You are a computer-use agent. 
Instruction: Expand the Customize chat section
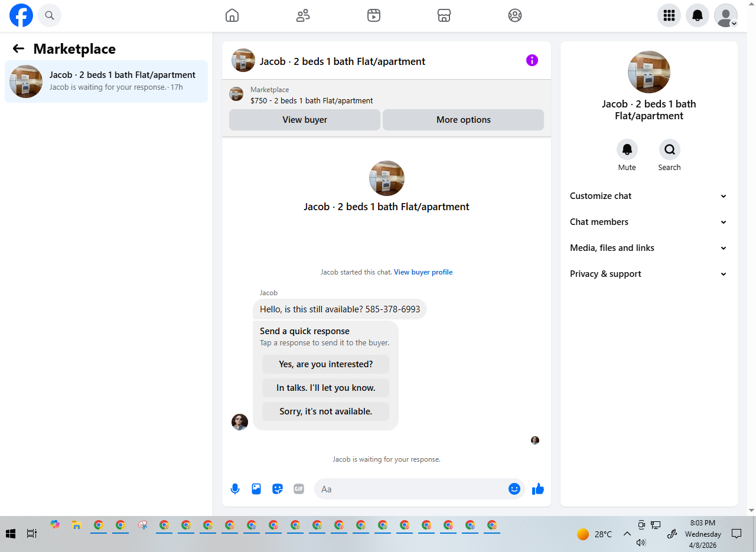click(649, 196)
